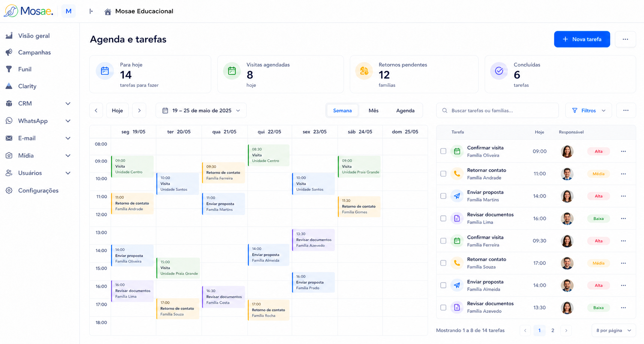The image size is (644, 344).
Task: Go to next week arrow
Action: click(139, 110)
